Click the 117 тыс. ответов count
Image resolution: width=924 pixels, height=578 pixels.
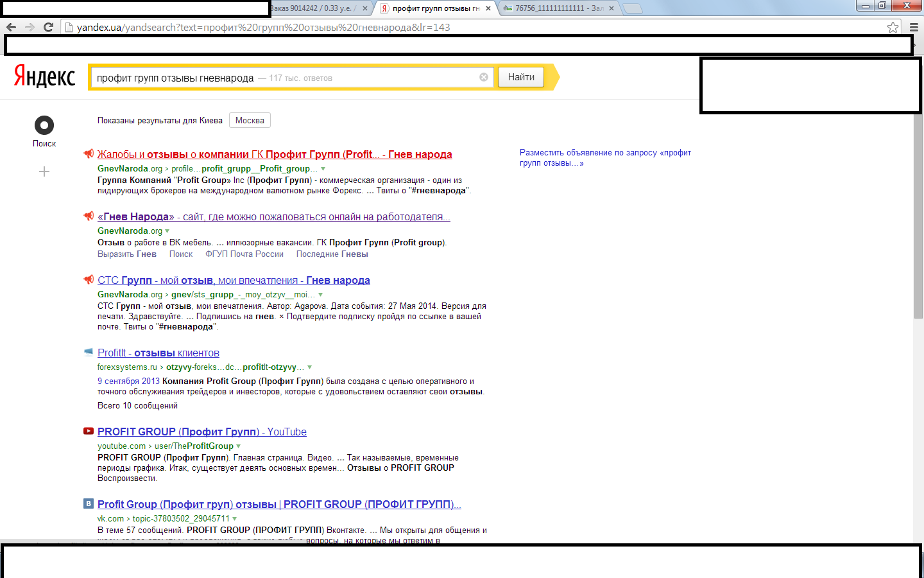pos(300,78)
